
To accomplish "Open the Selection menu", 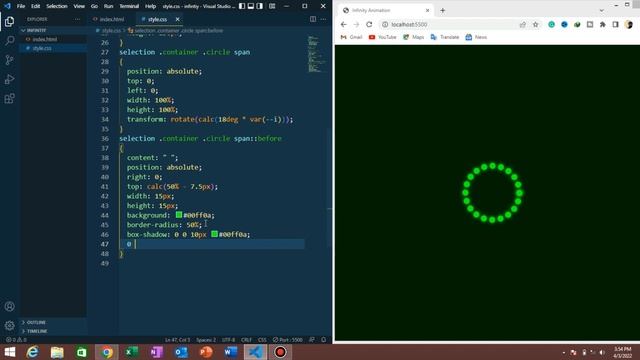I will tap(57, 6).
